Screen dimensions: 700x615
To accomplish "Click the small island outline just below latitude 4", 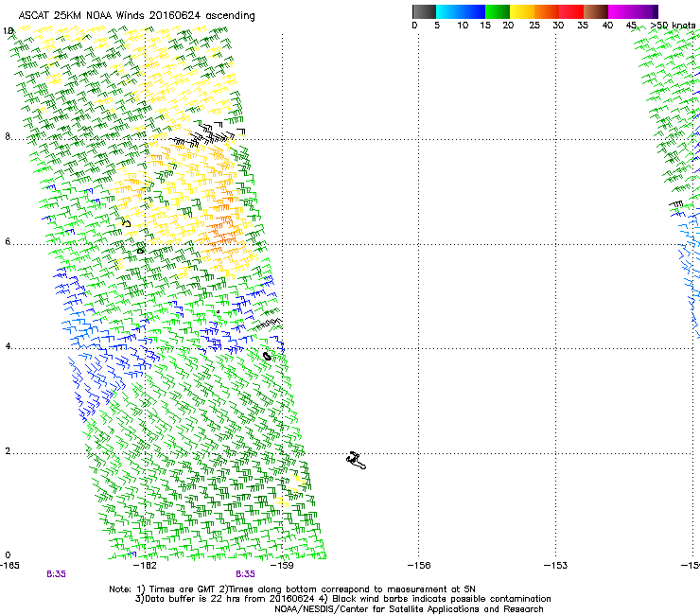I will (x=267, y=356).
